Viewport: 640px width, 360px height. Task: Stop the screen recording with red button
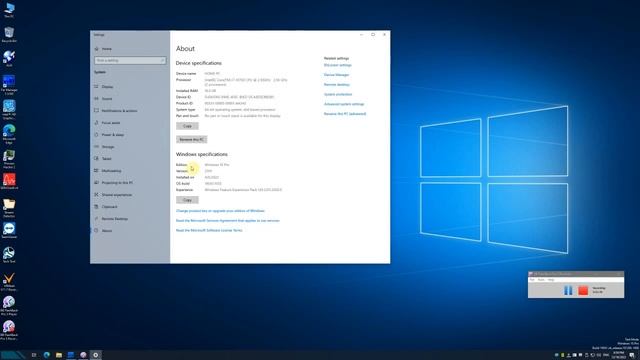click(583, 290)
